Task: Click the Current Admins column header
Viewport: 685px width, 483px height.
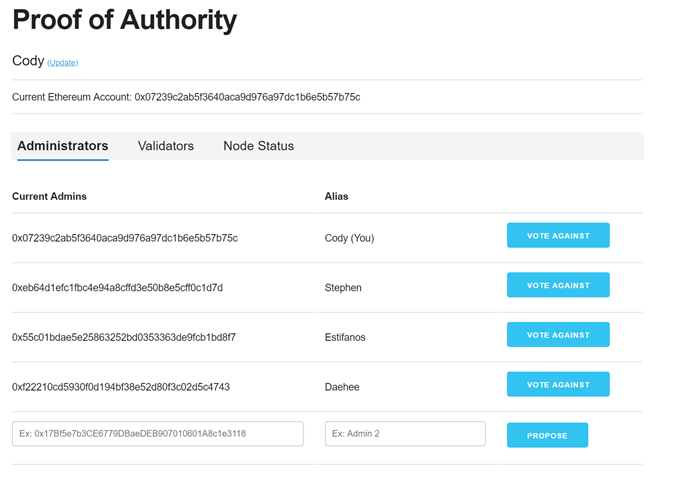Action: tap(49, 197)
